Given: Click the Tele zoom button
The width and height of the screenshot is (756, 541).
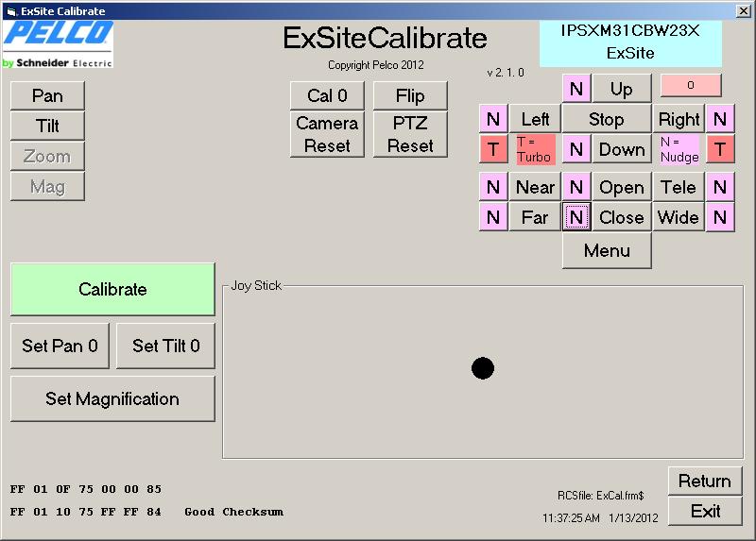Looking at the screenshot, I should tap(679, 186).
